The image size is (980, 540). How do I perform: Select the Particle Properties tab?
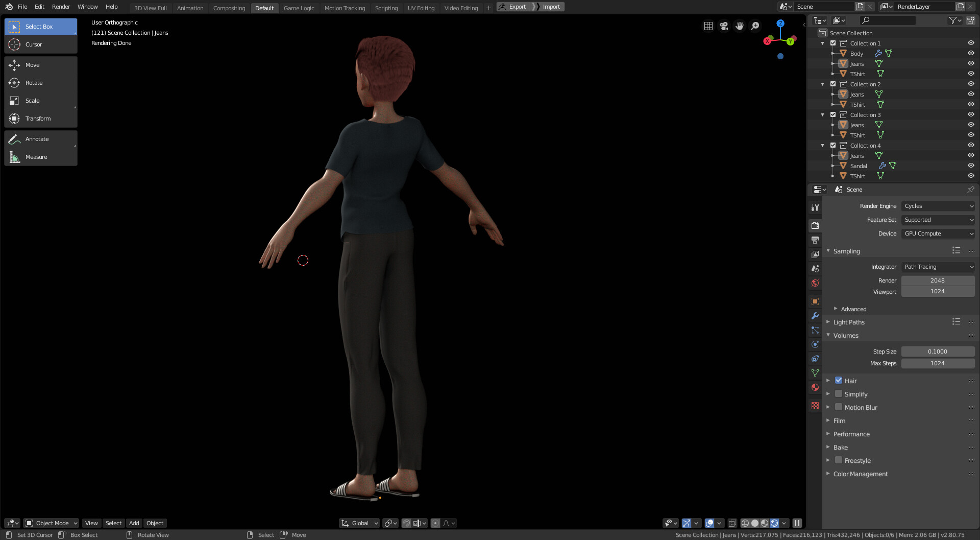tap(815, 330)
